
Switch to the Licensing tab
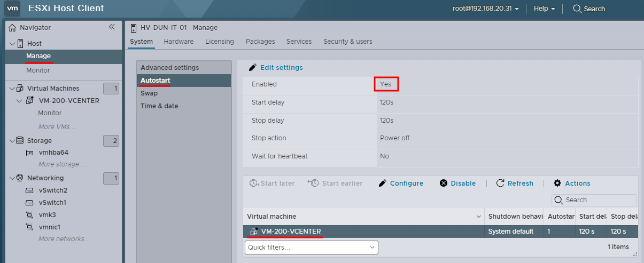[220, 42]
